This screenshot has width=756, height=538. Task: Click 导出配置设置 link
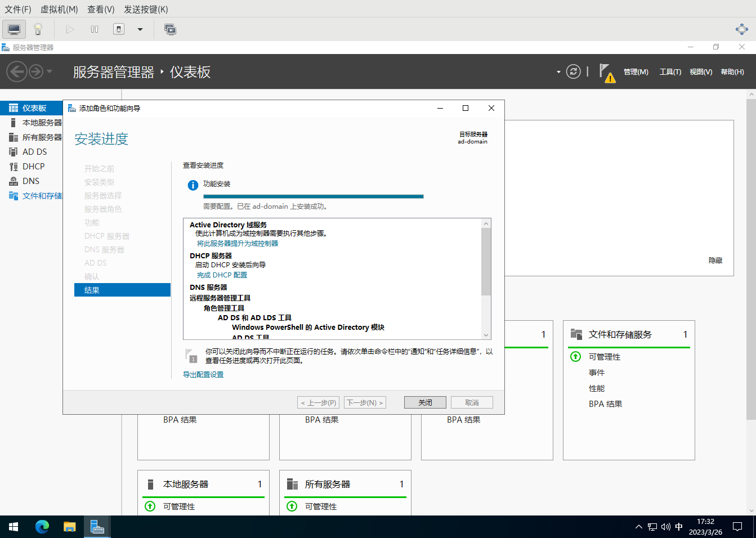(203, 375)
